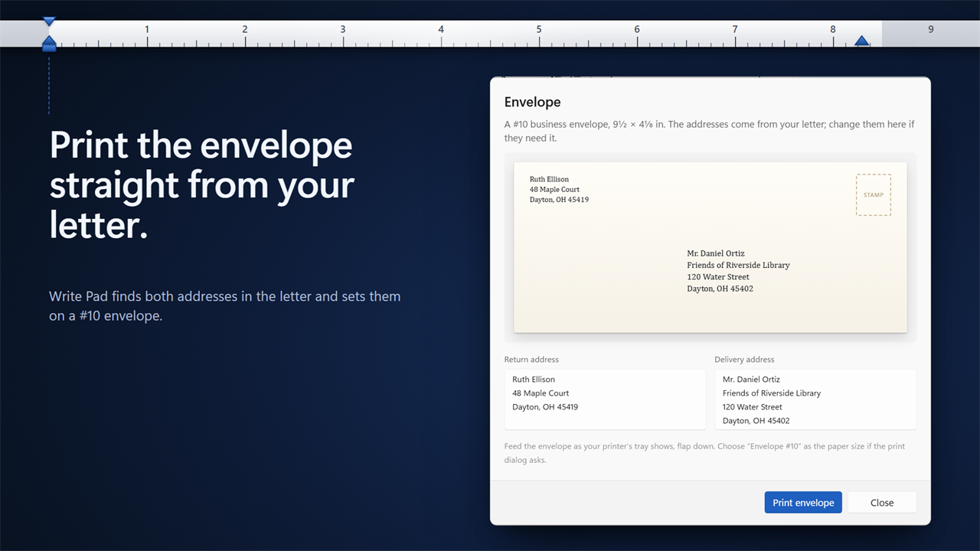Image resolution: width=980 pixels, height=551 pixels.
Task: Select the first-line indent marker on ruler
Action: point(49,22)
